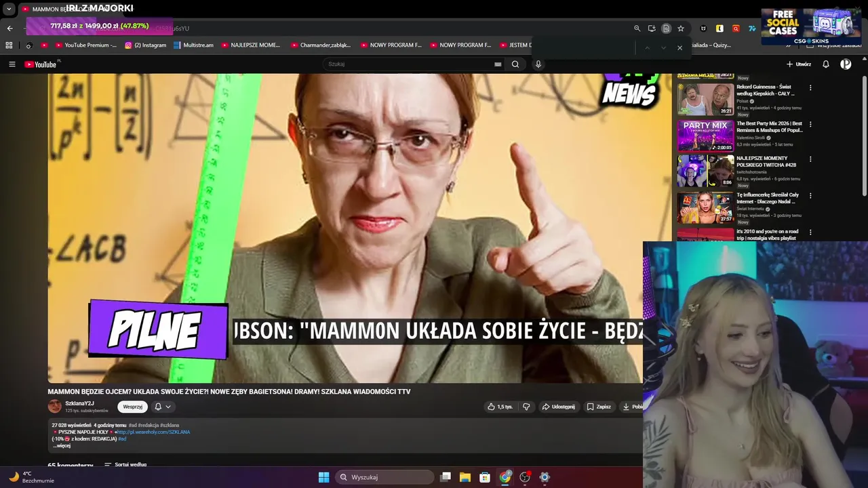Open the SzklanaY2J channel name link
The height and width of the screenshot is (488, 868).
[79, 403]
